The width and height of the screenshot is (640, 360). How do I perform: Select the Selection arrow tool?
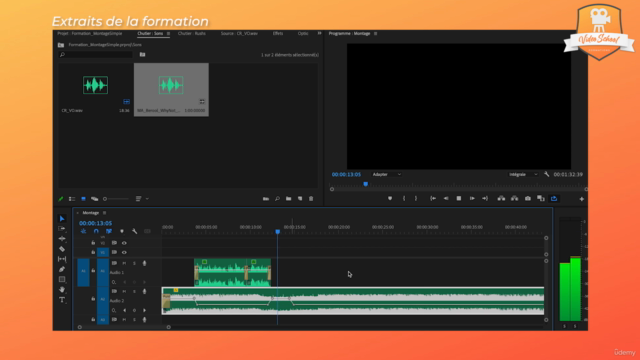[62, 218]
